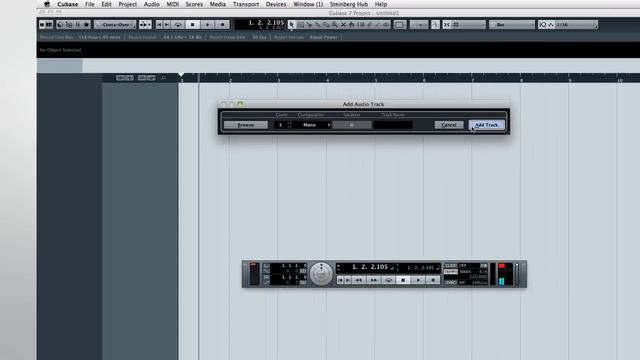Image resolution: width=640 pixels, height=360 pixels.
Task: Select the Object Selection arrow tool
Action: [x=291, y=24]
